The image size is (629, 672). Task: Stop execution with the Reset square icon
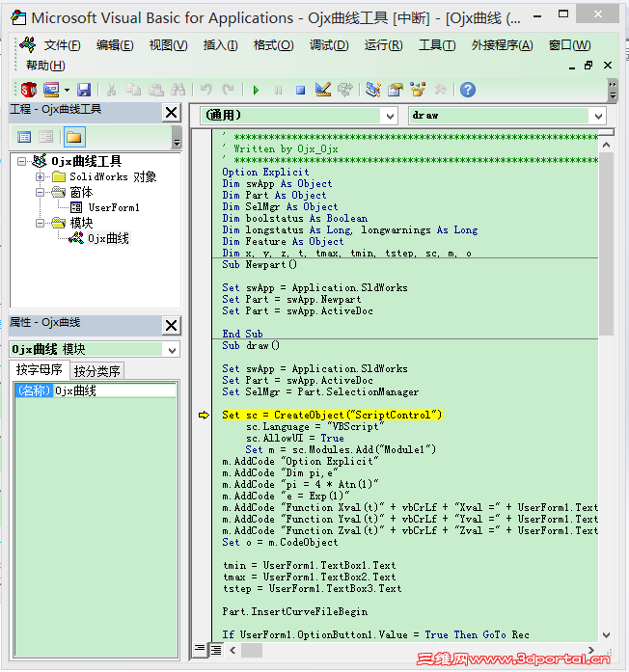[x=301, y=90]
